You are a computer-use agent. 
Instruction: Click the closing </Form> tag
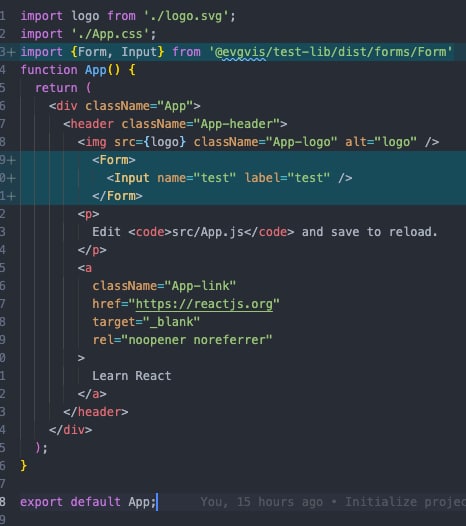[117, 196]
